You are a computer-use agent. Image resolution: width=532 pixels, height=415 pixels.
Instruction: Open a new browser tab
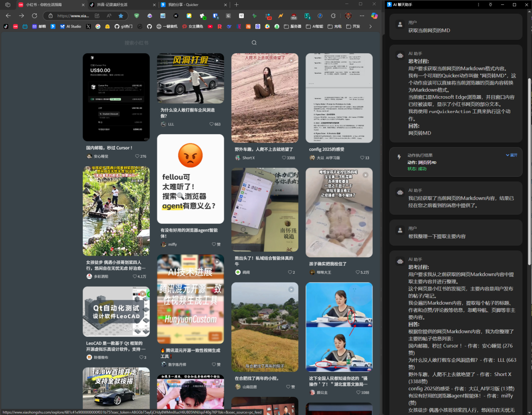236,4
